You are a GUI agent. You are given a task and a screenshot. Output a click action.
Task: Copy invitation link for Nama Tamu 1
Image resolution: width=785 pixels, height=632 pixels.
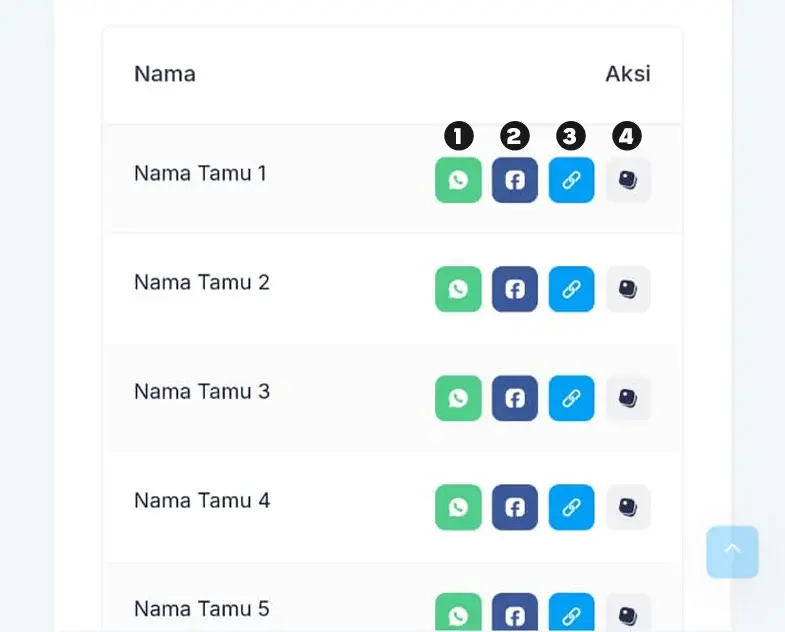571,180
